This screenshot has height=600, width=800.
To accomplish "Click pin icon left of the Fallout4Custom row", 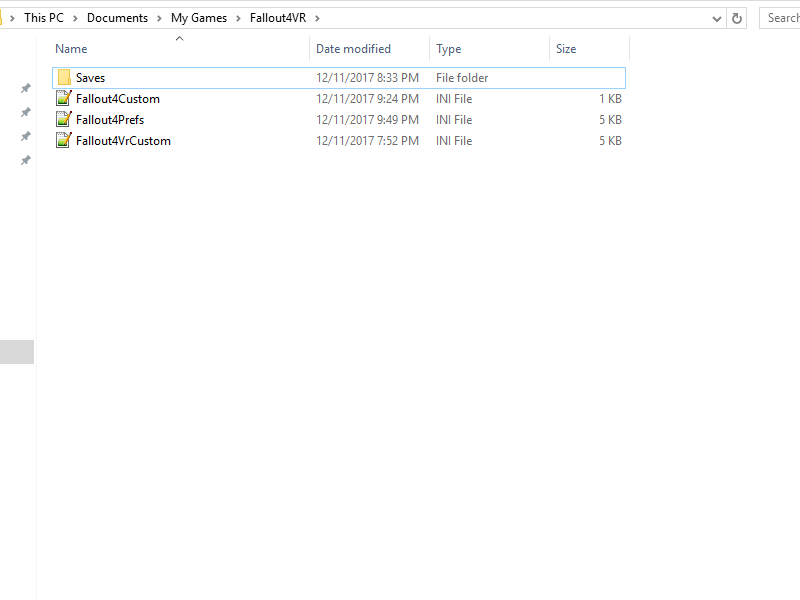I will 26,112.
